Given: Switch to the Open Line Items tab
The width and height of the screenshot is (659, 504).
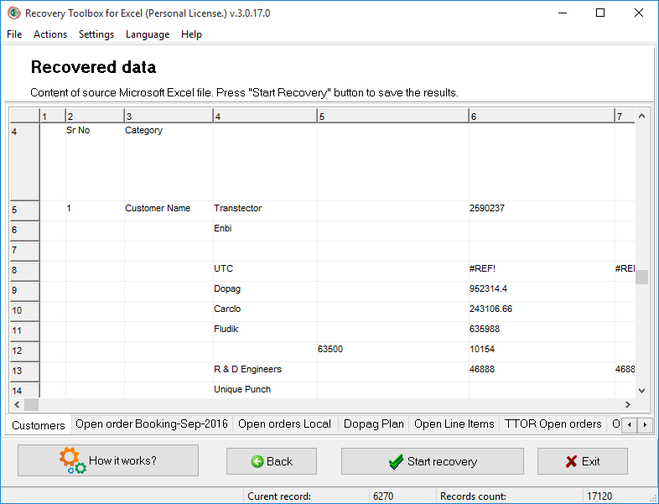Looking at the screenshot, I should click(x=454, y=424).
